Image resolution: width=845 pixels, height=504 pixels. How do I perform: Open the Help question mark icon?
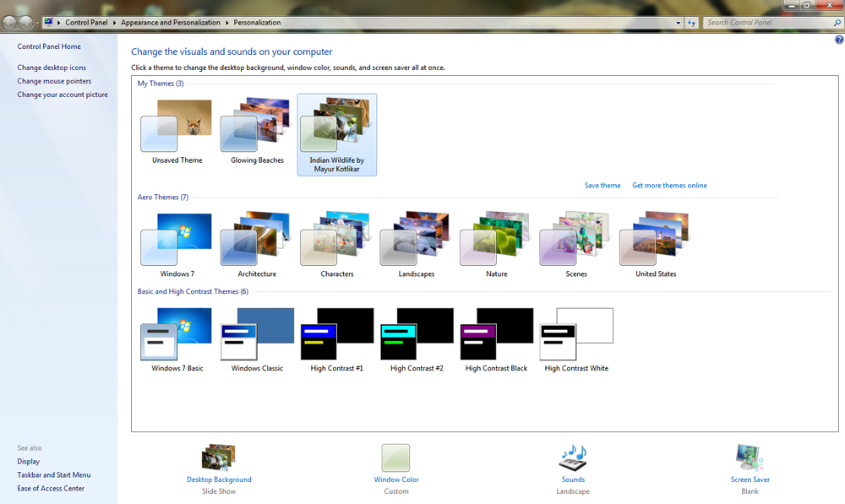(839, 40)
